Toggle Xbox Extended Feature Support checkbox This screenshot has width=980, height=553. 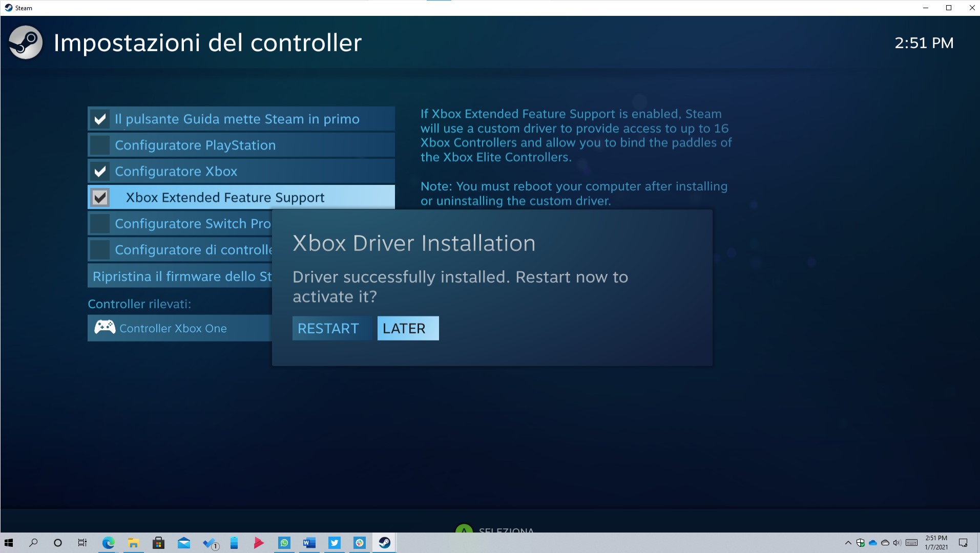[x=100, y=198]
